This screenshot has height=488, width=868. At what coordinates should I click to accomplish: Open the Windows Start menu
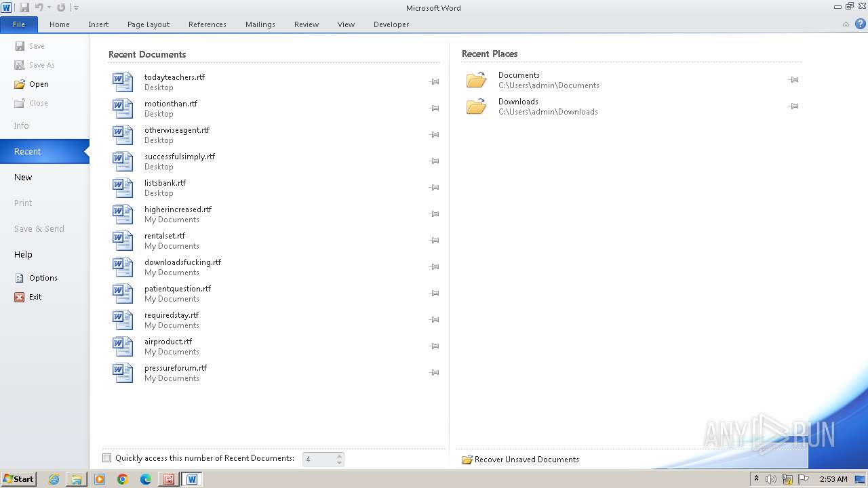[x=18, y=479]
